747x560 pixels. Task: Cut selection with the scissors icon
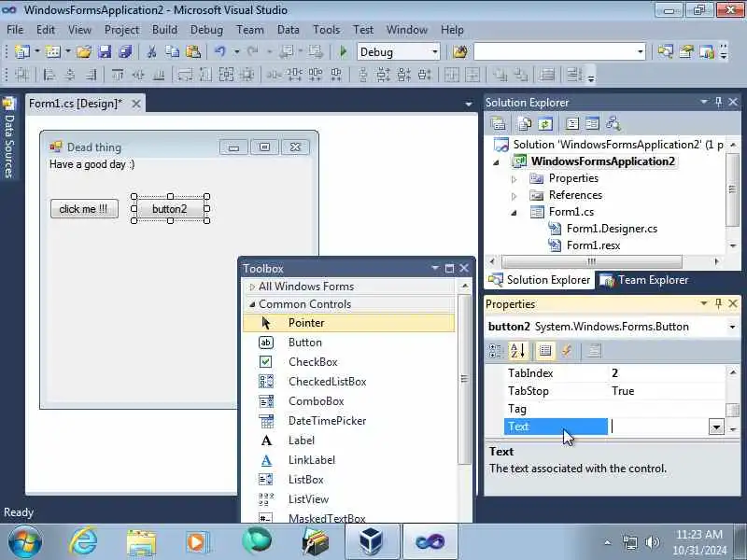[151, 51]
